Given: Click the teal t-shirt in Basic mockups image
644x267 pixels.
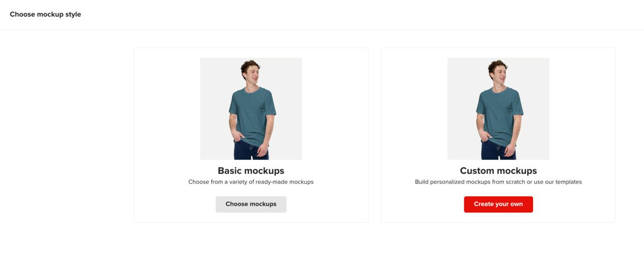Looking at the screenshot, I should coord(252,113).
